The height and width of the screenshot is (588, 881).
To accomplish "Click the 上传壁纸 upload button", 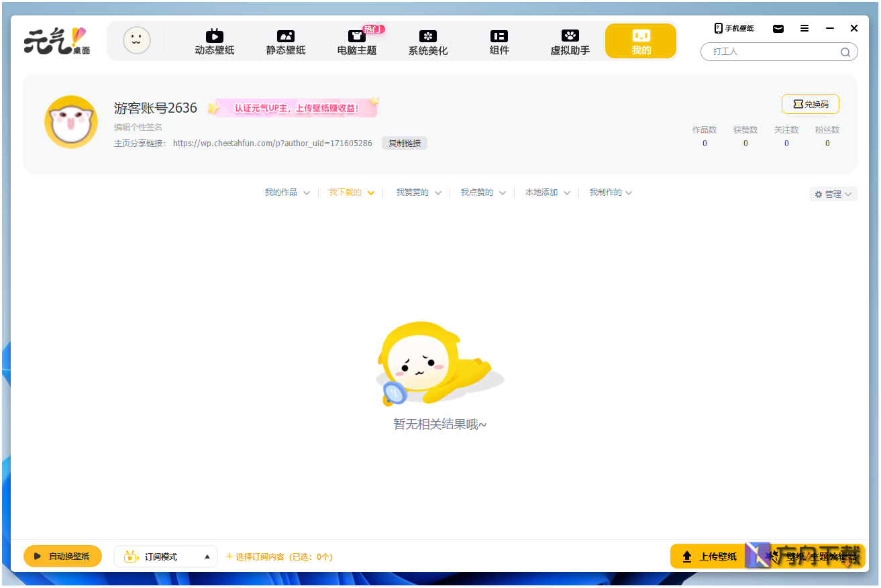I will coord(710,556).
